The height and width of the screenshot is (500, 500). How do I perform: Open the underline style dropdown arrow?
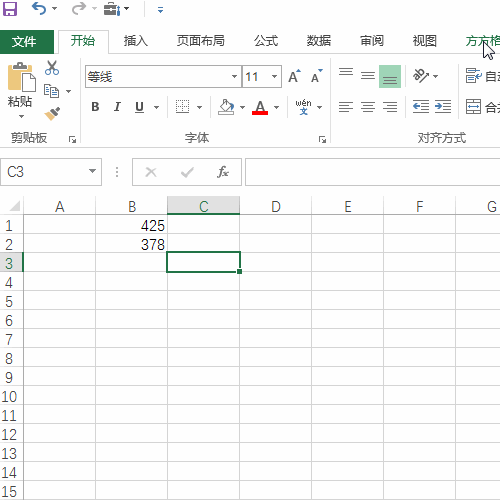pyautogui.click(x=156, y=107)
